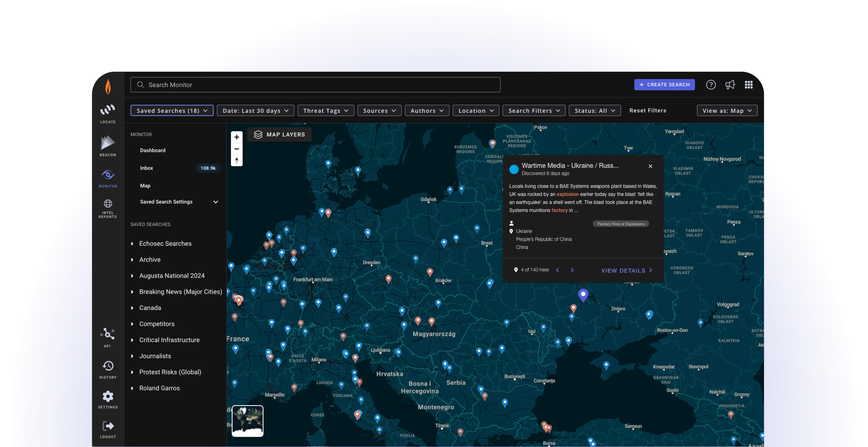This screenshot has width=868, height=447.
Task: Expand the Saved Search Settings chevron
Action: 216,202
